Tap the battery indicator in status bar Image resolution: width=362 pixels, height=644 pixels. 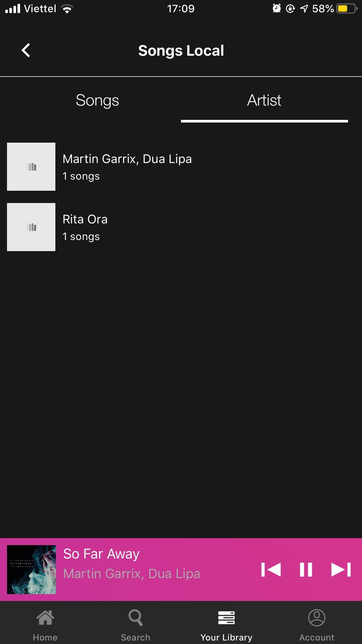pyautogui.click(x=346, y=9)
